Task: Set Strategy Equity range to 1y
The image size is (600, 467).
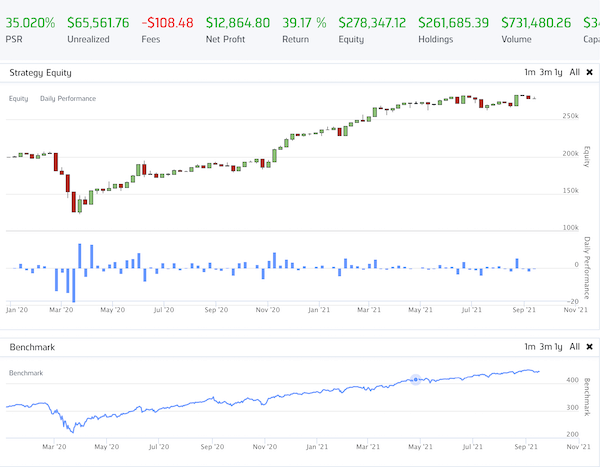Action: point(559,73)
